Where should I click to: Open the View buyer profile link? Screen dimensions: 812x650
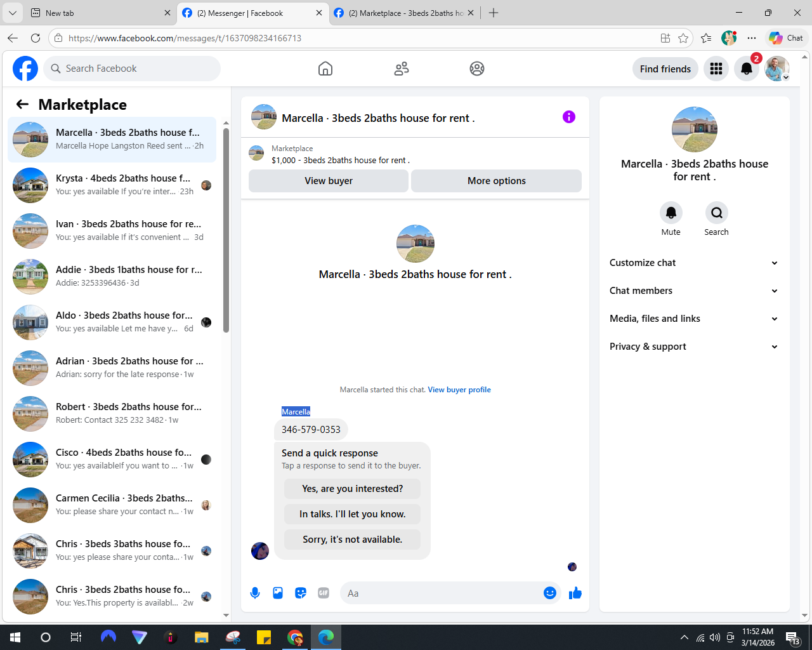point(459,390)
